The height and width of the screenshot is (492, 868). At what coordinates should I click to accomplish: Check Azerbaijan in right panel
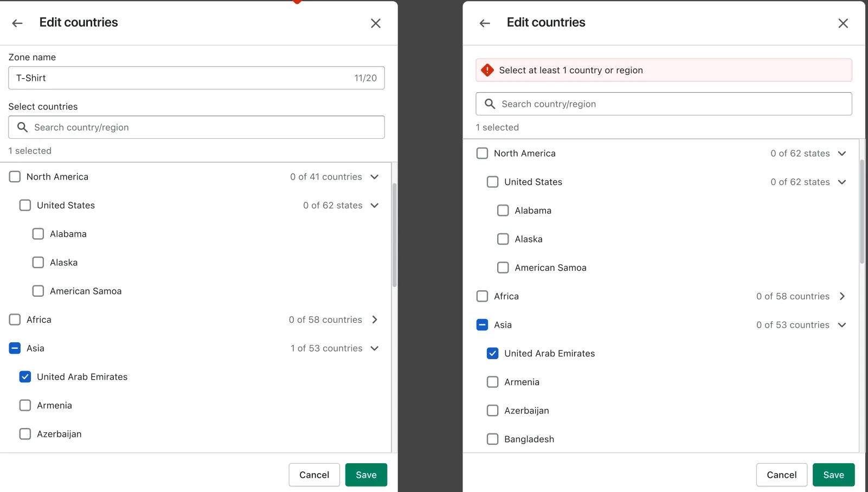pos(492,411)
